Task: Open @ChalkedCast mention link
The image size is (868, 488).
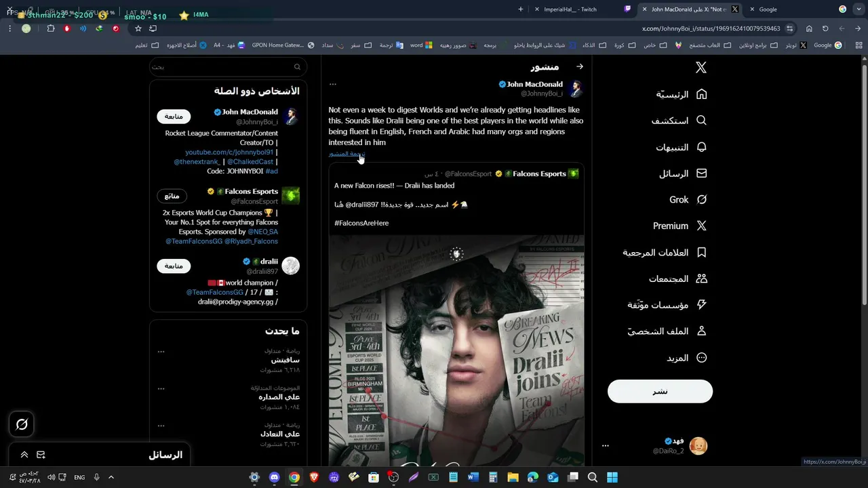Action: tap(250, 162)
